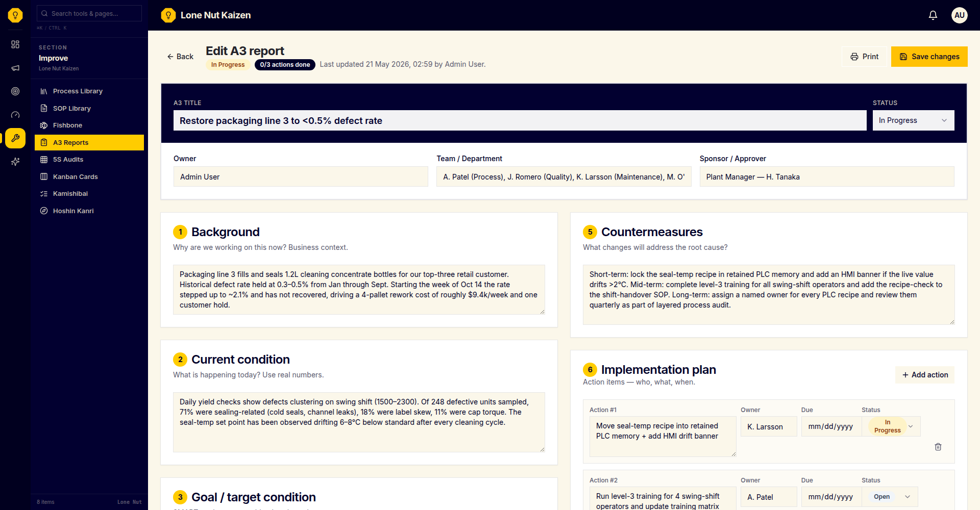Open the AU user avatar menu

coord(960,15)
